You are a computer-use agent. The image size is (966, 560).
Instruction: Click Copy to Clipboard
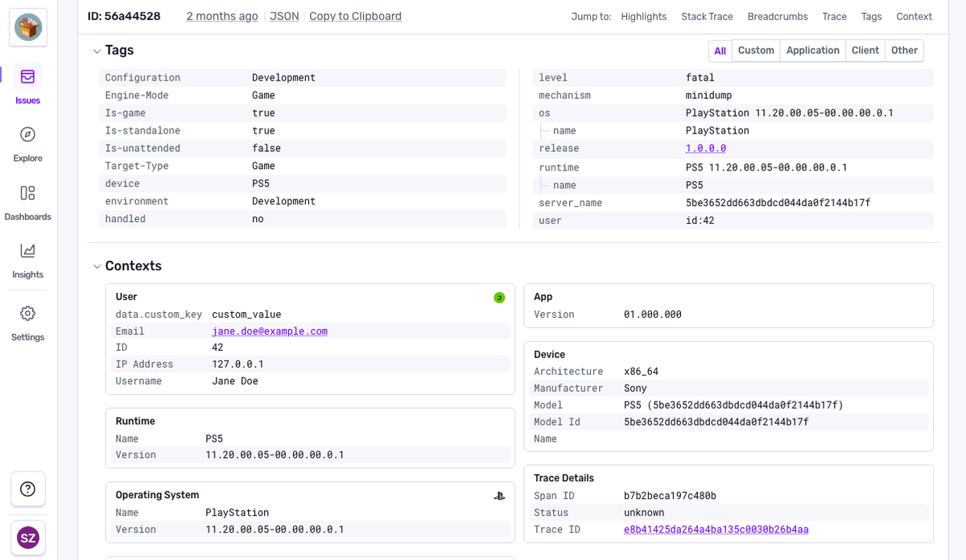(355, 16)
